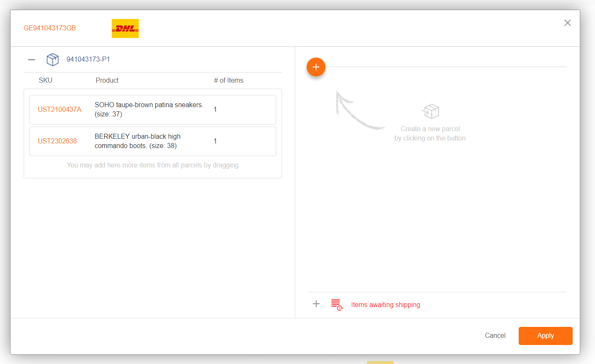The width and height of the screenshot is (595, 364).
Task: Click the red awaiting shipping list icon
Action: (337, 305)
